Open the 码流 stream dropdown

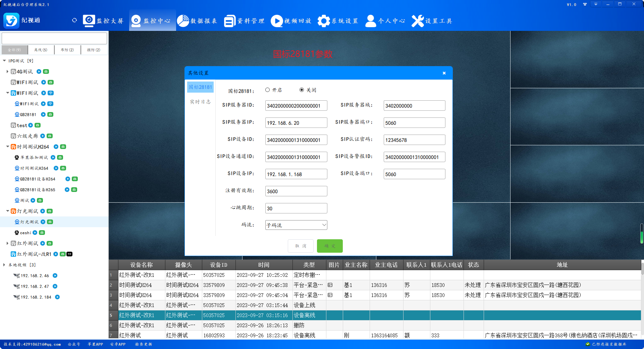[x=296, y=225]
